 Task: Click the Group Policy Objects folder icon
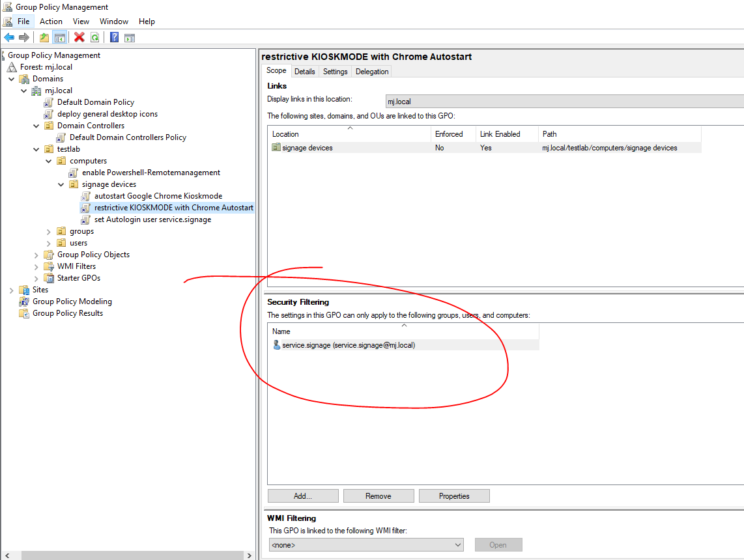click(49, 255)
